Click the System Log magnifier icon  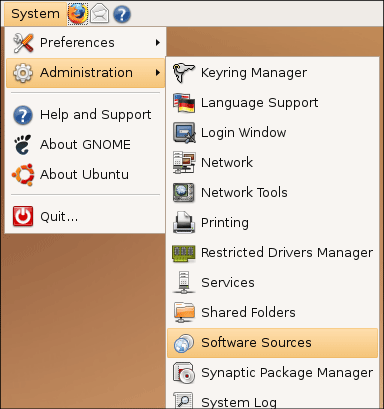(184, 401)
